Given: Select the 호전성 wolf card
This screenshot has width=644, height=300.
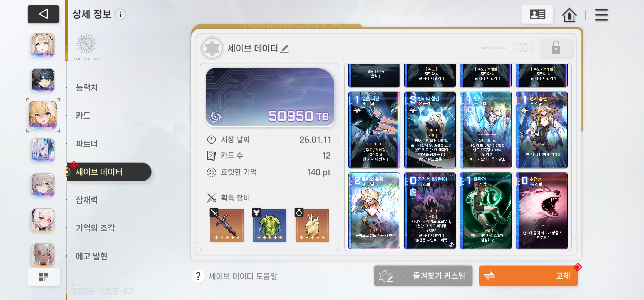Looking at the screenshot, I should coord(541,211).
